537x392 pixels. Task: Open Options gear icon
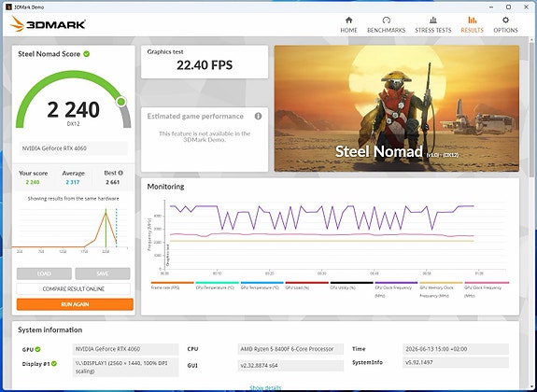(505, 20)
